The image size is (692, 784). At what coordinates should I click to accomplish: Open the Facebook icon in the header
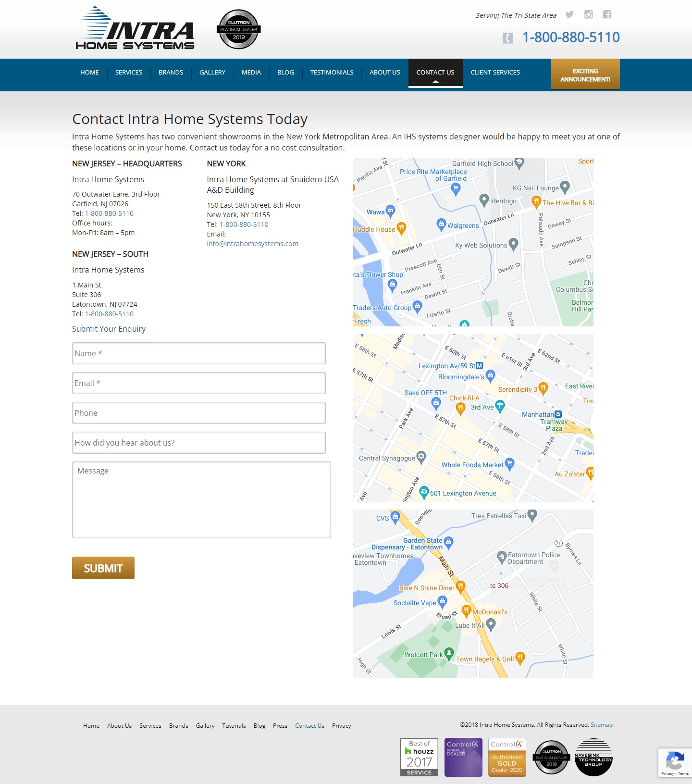click(607, 14)
